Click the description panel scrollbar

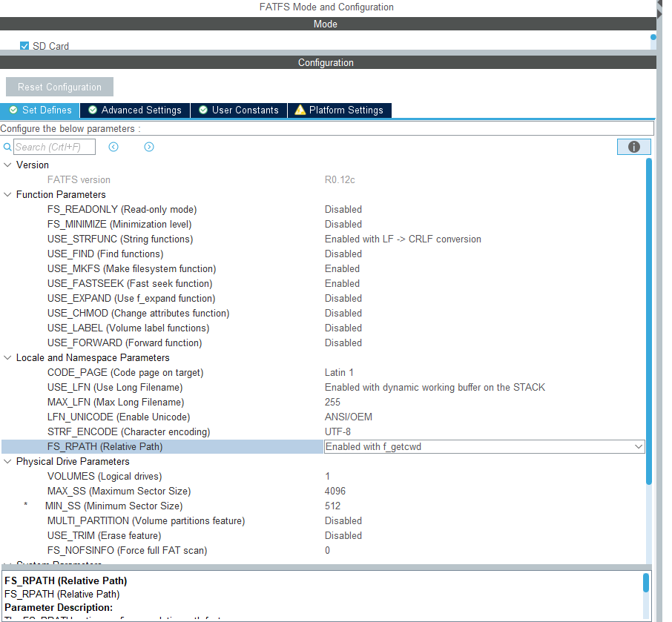646,583
